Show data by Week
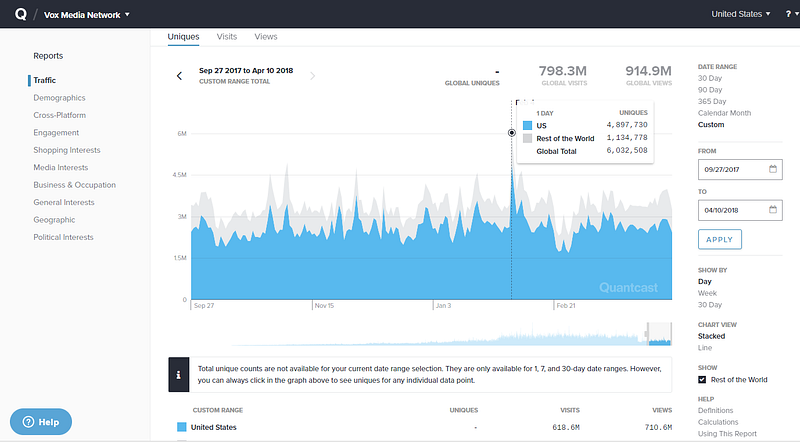This screenshot has height=442, width=800. (x=707, y=293)
